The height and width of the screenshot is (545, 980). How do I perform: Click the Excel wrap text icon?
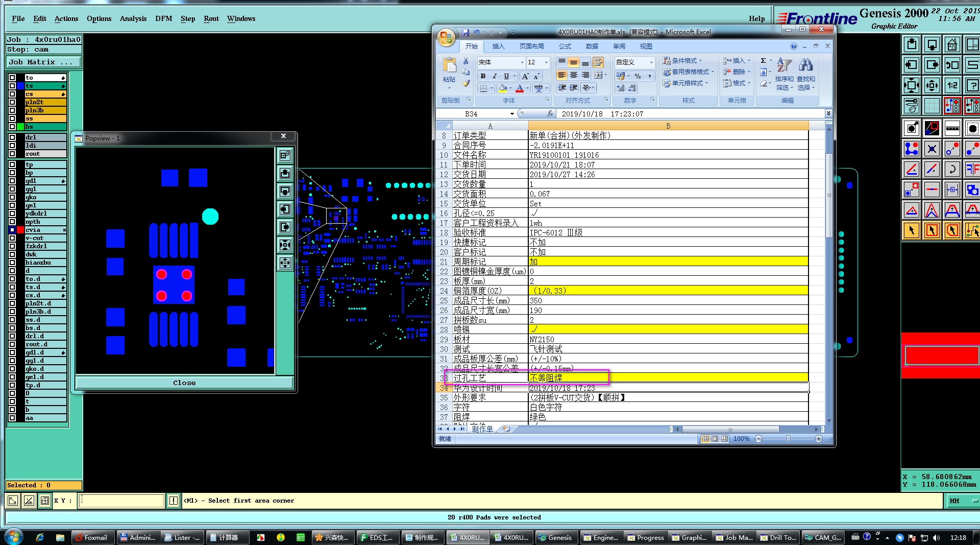(598, 62)
